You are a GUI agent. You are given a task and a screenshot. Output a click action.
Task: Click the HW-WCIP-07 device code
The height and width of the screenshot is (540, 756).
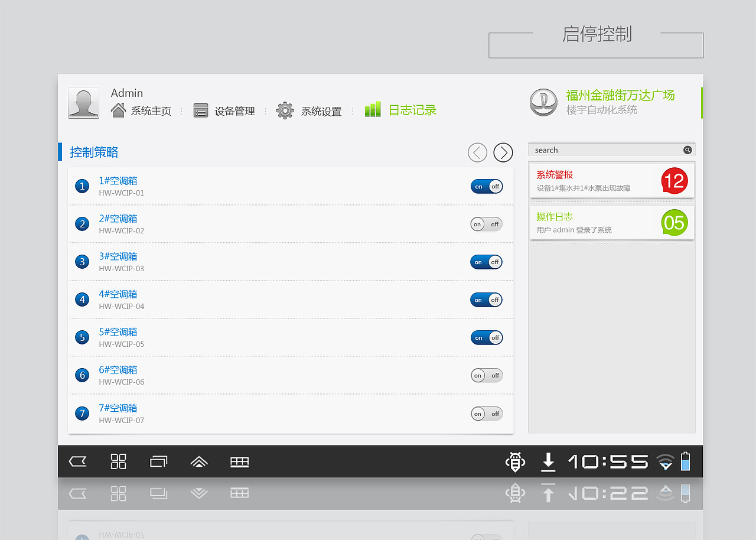click(122, 421)
